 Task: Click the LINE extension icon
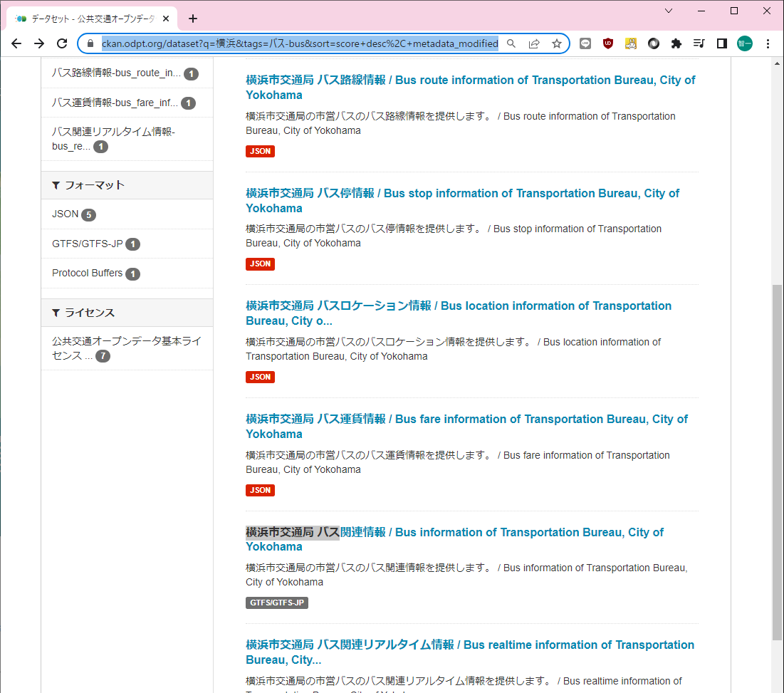point(585,43)
